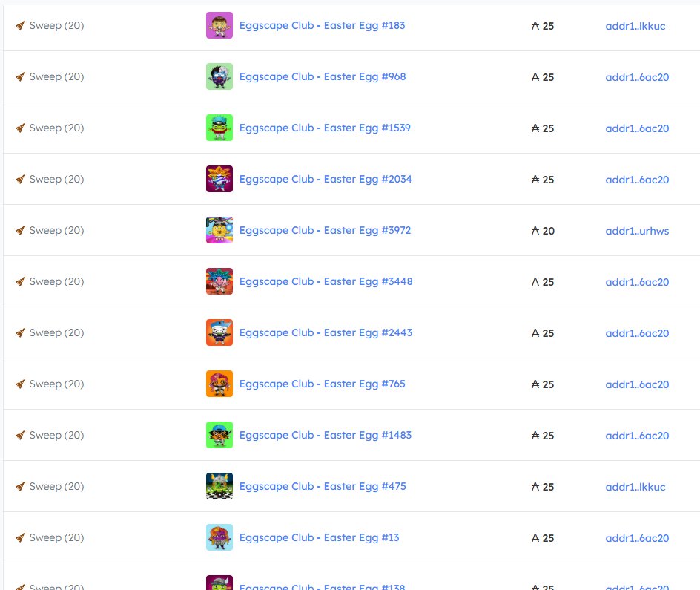Click the sweep broom icon in the Easter Egg #2443 row
Image resolution: width=700 pixels, height=590 pixels.
21,332
